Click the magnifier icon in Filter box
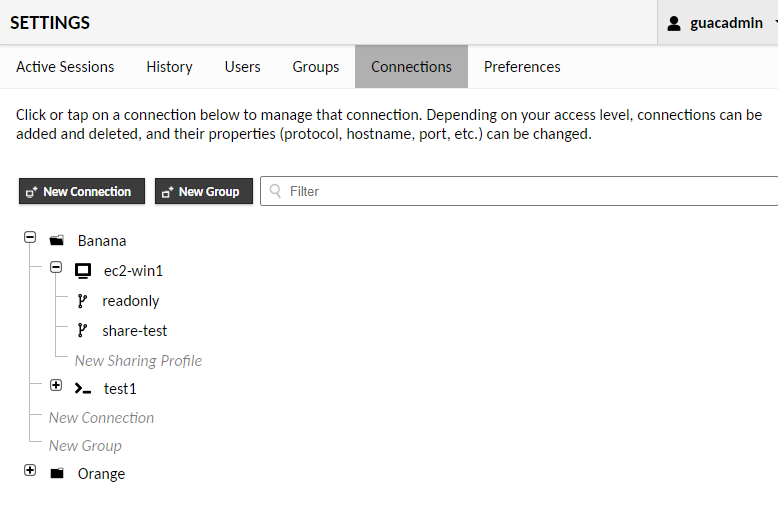The image size is (778, 507). [x=275, y=191]
